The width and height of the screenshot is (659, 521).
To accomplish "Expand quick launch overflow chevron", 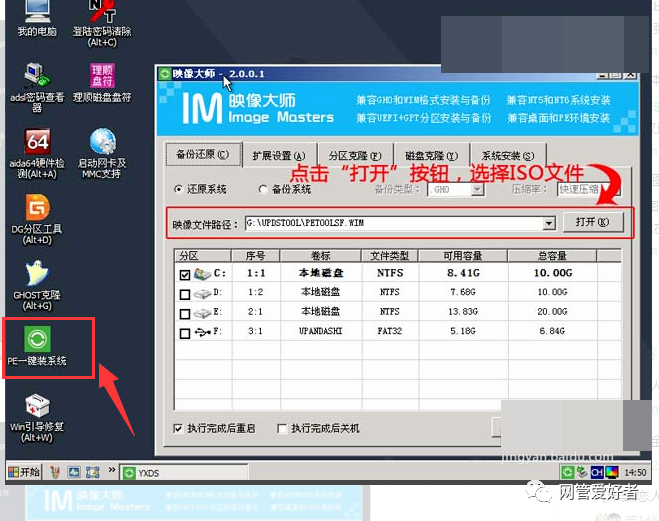I will [111, 470].
